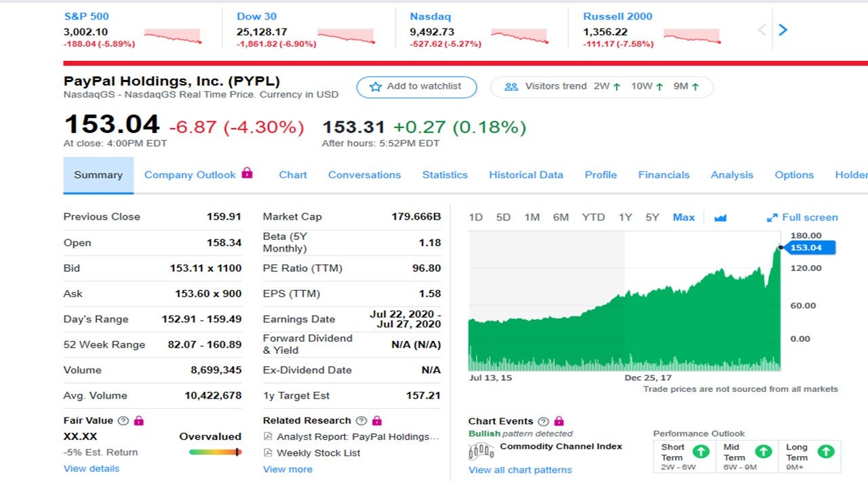
Task: Click the help icon beside Related Research
Action: pyautogui.click(x=361, y=420)
